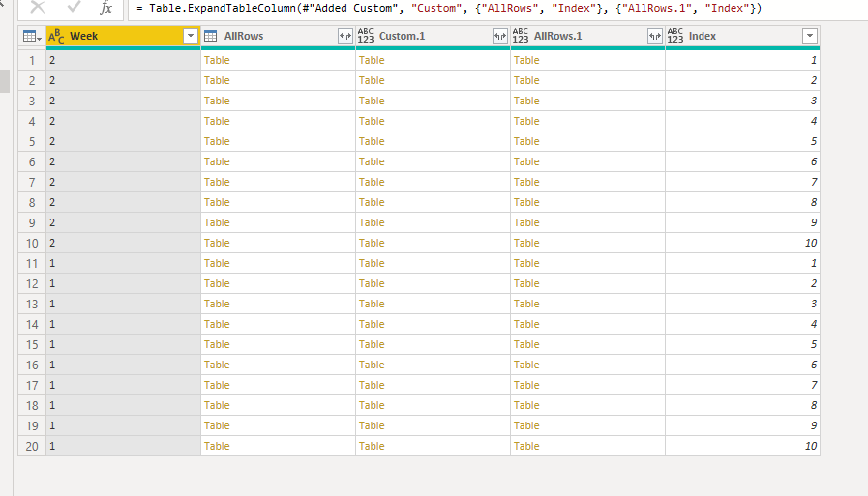The width and height of the screenshot is (868, 496).
Task: Click inside the formula bar text
Action: (x=449, y=9)
